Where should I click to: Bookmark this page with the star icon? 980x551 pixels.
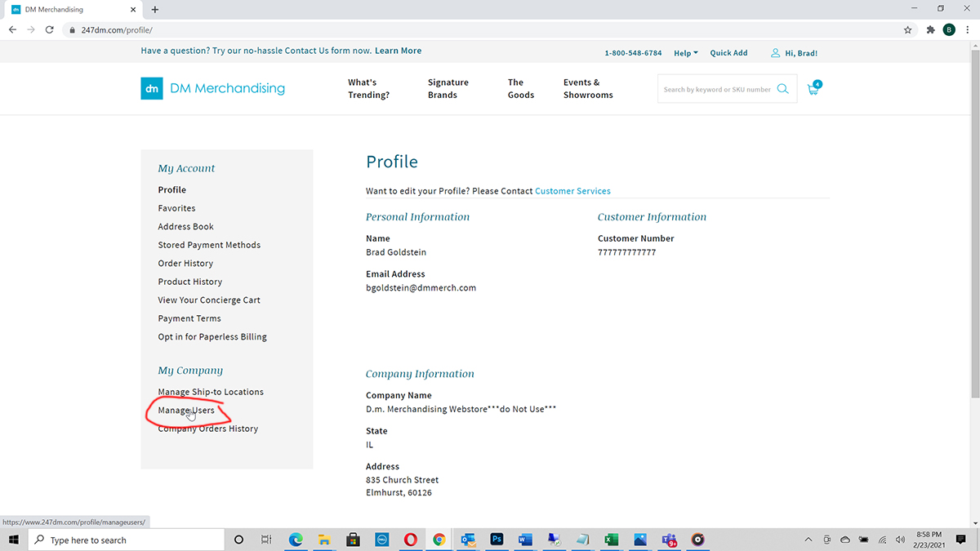click(908, 29)
